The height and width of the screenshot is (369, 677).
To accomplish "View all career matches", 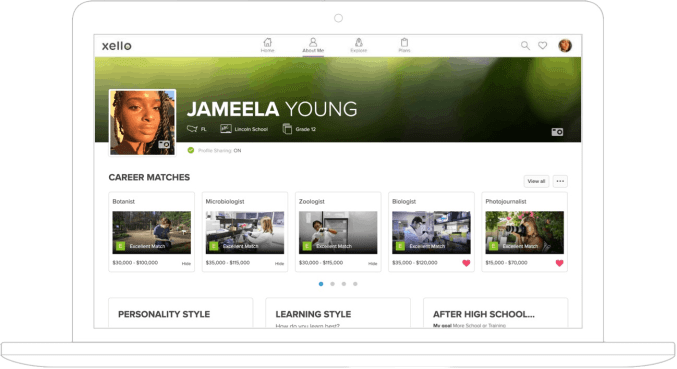I will click(536, 181).
